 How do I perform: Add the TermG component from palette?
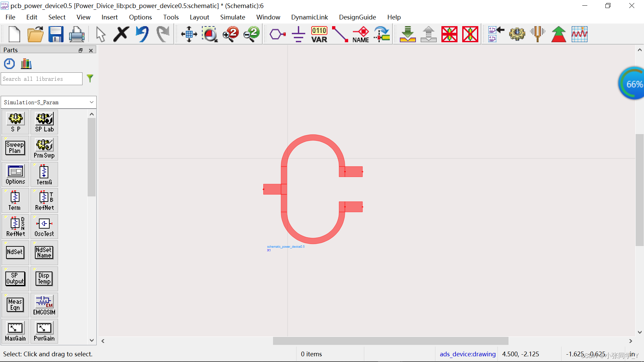tap(44, 174)
